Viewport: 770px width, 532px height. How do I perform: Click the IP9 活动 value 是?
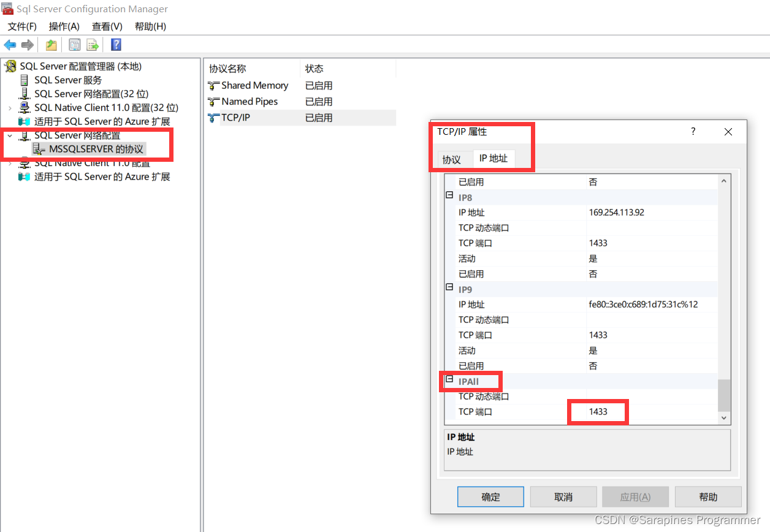click(x=593, y=351)
